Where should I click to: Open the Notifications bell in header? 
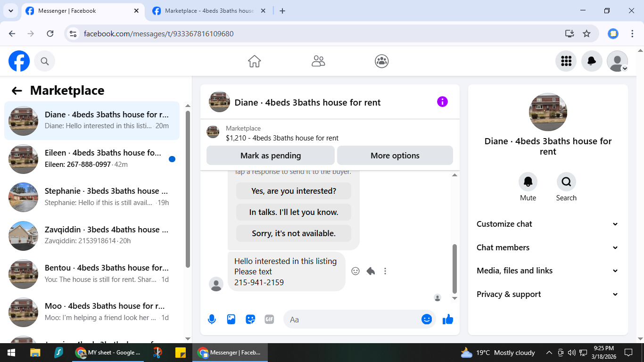[592, 61]
